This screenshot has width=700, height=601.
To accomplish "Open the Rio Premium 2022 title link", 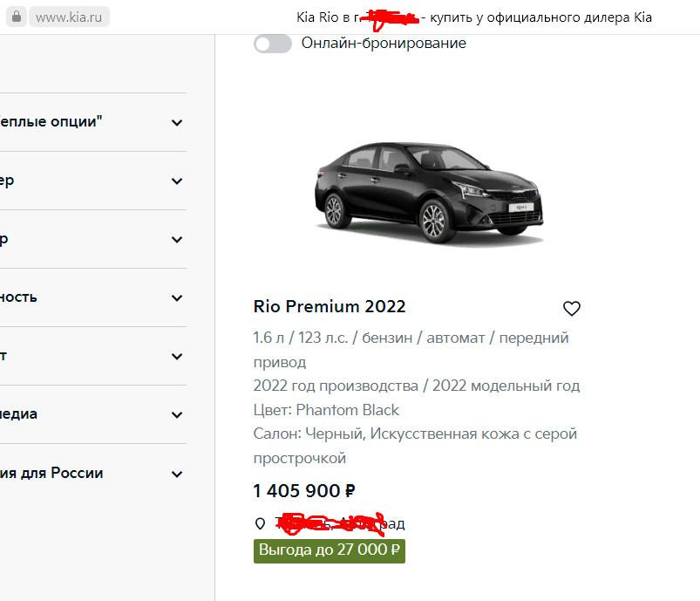I will point(330,306).
